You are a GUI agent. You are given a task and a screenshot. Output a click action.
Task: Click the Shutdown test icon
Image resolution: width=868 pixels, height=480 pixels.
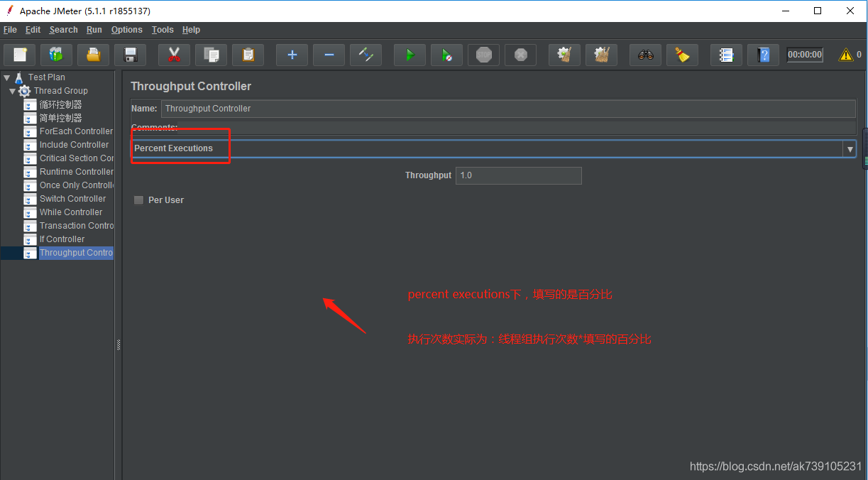pyautogui.click(x=520, y=55)
